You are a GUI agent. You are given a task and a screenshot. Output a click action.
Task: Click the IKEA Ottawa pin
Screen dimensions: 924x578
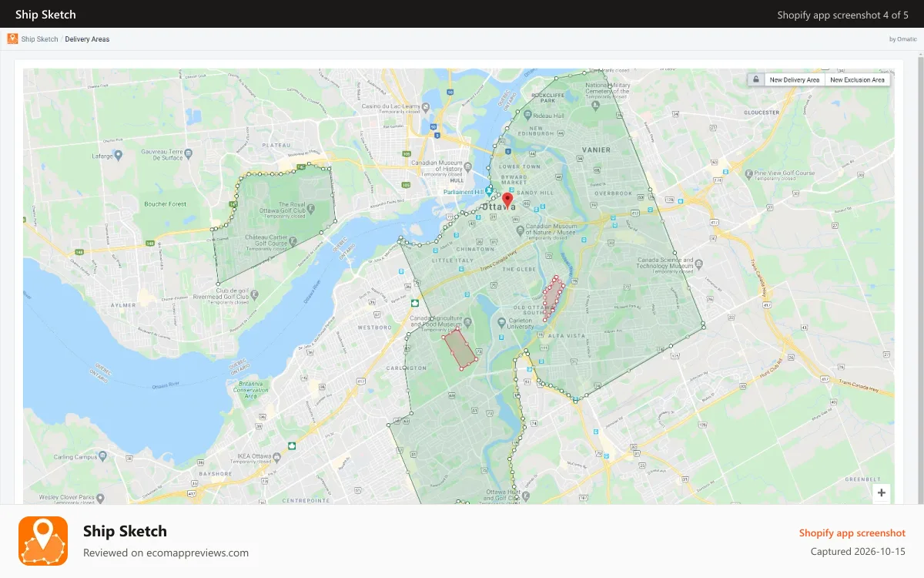[x=277, y=456]
